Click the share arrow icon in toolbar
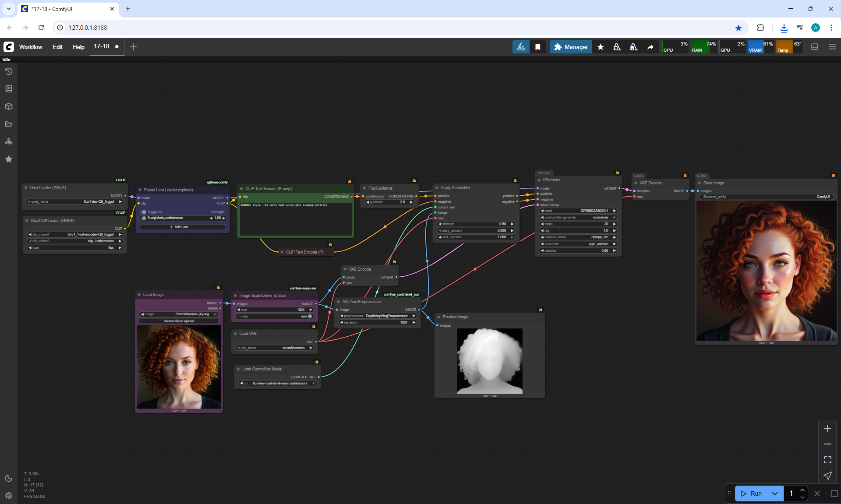Image resolution: width=841 pixels, height=504 pixels. [x=650, y=47]
